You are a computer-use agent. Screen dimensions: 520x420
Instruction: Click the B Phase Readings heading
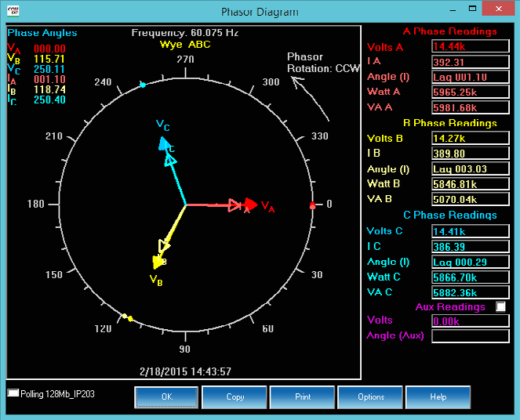pyautogui.click(x=449, y=123)
